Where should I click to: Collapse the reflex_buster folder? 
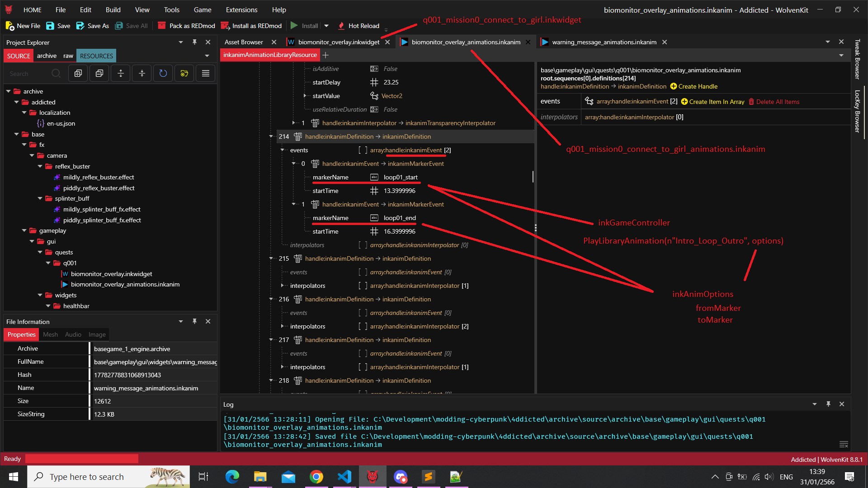pos(40,166)
